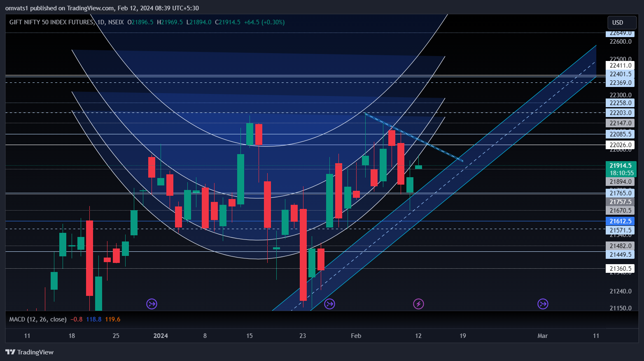Click the high value H21969.5 in header
The height and width of the screenshot is (361, 644).
[x=170, y=22]
